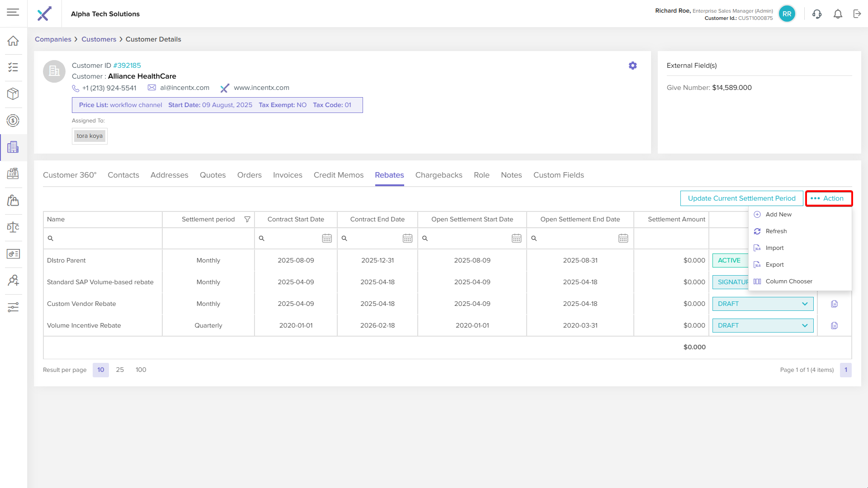This screenshot has height=488, width=868.
Task: Open the home icon in sidebar
Action: (x=13, y=41)
